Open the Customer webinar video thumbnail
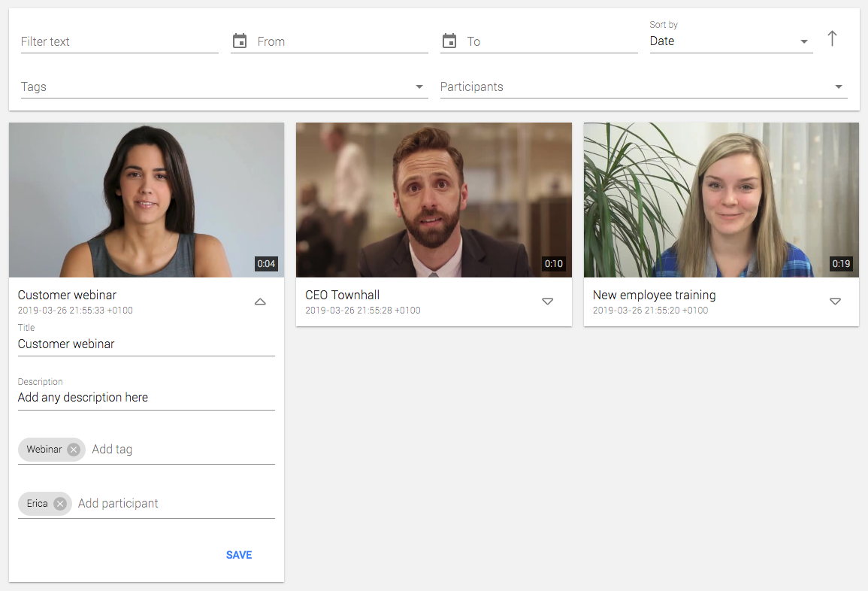Screen dimensions: 868x591 click(x=147, y=200)
